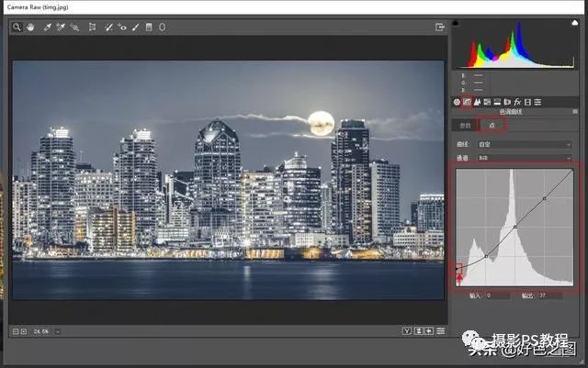Screen dimensions: 588x368
Task: Toggle shadow clipping warning in histogram
Action: click(x=457, y=23)
